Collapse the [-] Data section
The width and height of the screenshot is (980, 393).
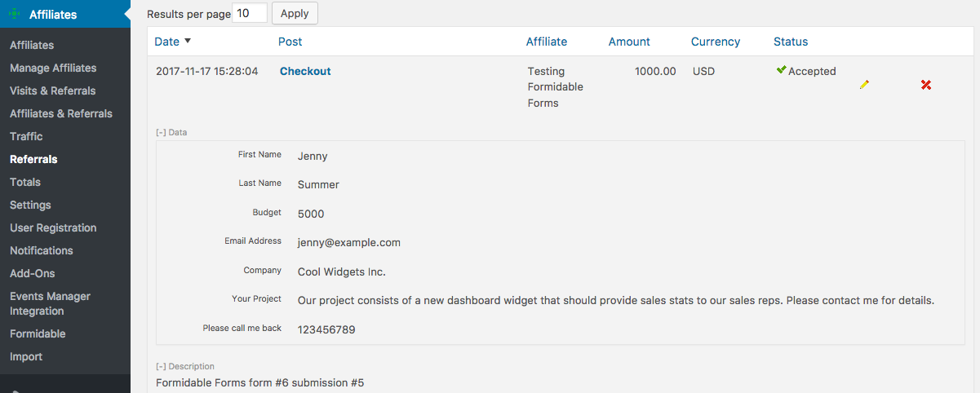point(171,132)
